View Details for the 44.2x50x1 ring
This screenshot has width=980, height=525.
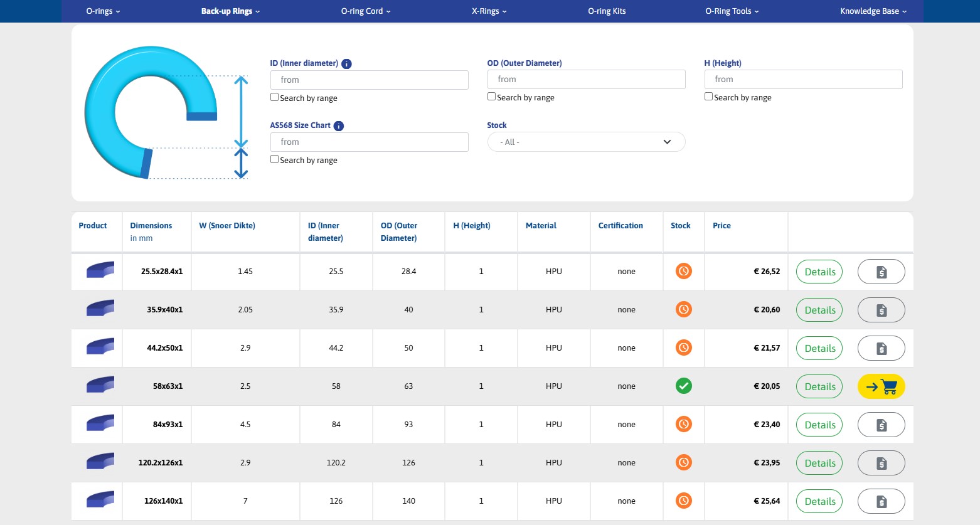[819, 348]
